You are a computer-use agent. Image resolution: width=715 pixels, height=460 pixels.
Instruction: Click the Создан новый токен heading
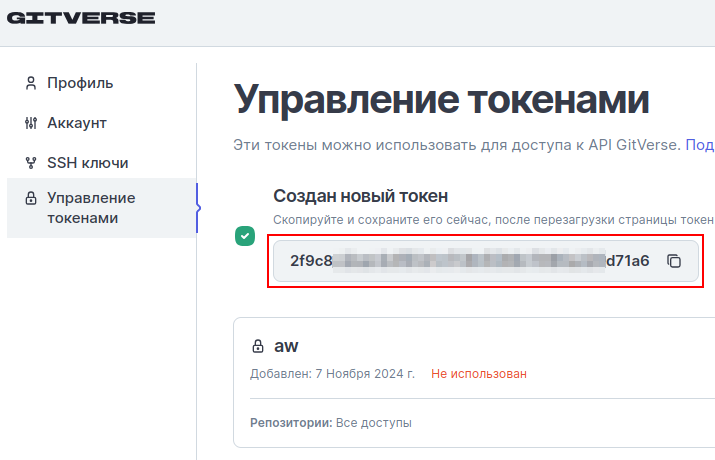click(361, 196)
